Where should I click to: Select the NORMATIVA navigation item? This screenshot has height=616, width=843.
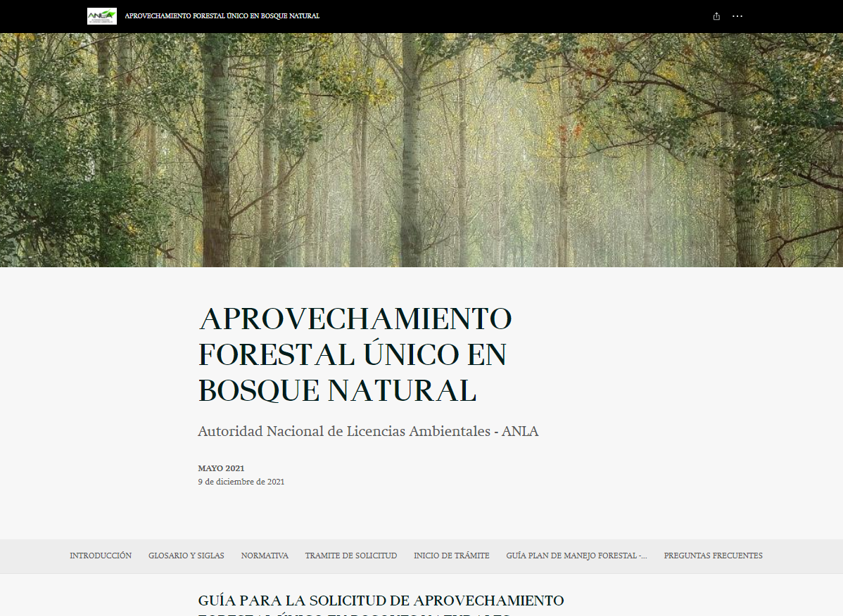[265, 556]
